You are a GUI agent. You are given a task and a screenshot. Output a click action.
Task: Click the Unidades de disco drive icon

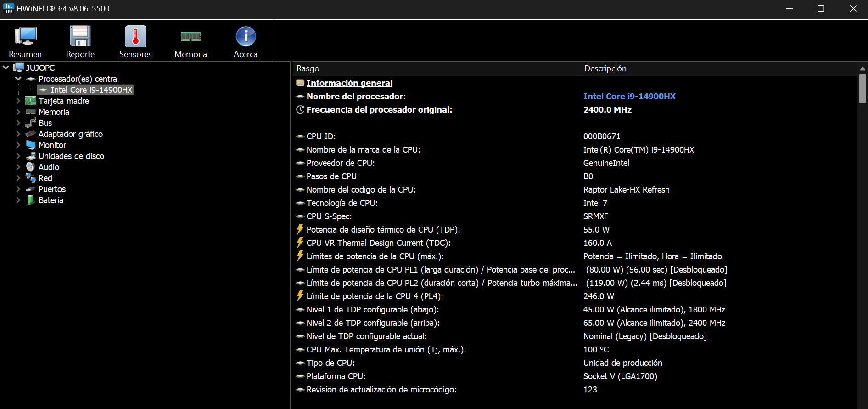pyautogui.click(x=31, y=156)
